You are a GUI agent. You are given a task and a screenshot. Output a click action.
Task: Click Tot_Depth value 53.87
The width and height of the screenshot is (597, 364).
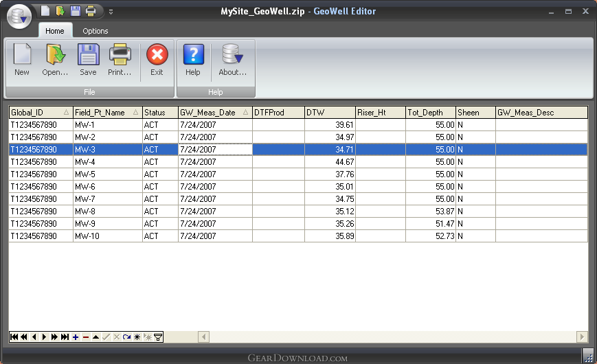(431, 212)
